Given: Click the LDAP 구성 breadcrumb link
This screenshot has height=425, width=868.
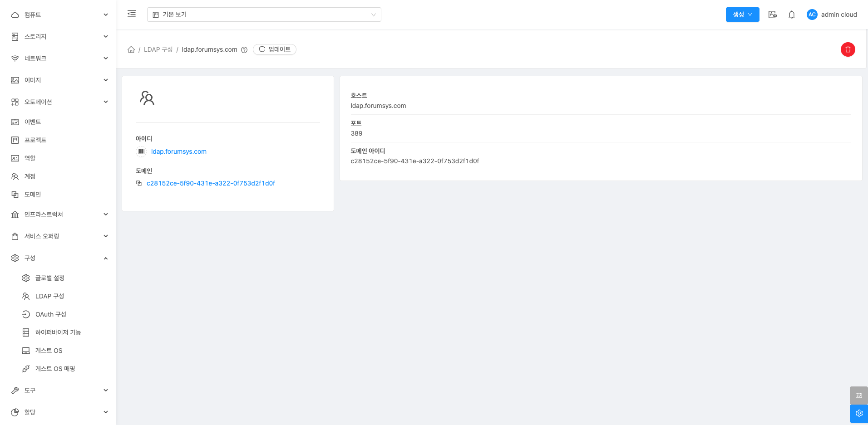Looking at the screenshot, I should (158, 49).
